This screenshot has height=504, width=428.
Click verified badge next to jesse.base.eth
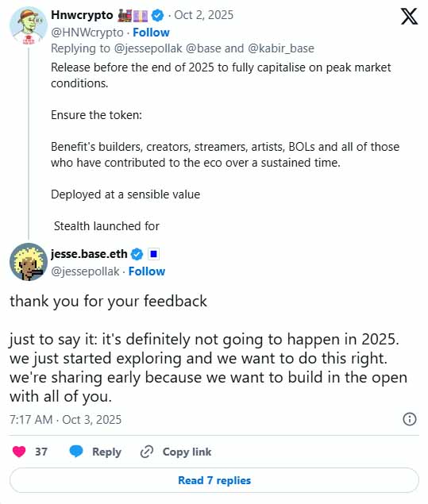click(137, 254)
